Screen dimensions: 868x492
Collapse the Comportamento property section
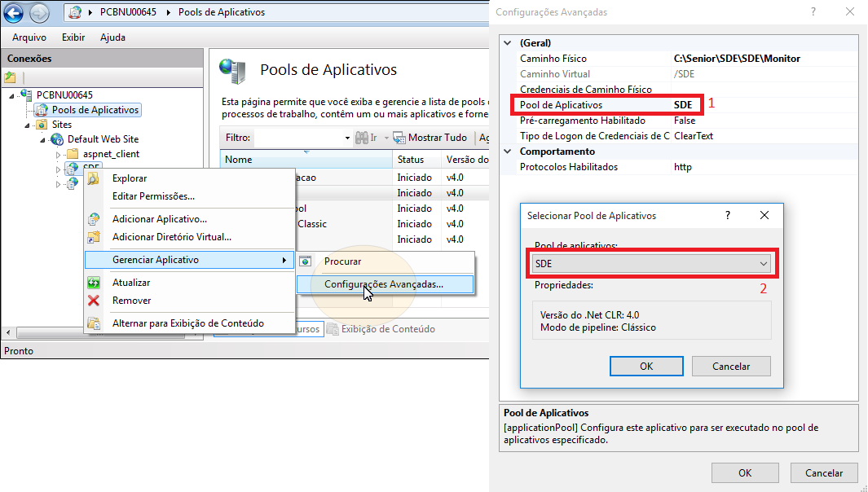tap(508, 151)
